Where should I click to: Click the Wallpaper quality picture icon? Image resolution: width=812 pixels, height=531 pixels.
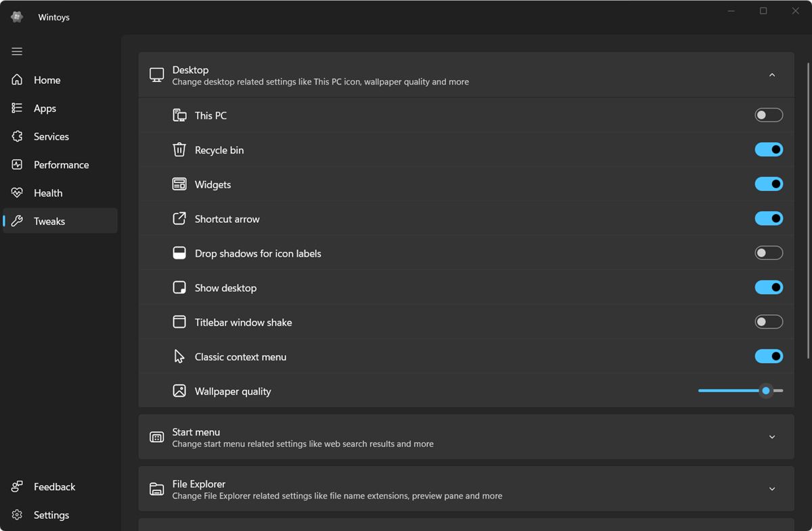[x=179, y=391]
